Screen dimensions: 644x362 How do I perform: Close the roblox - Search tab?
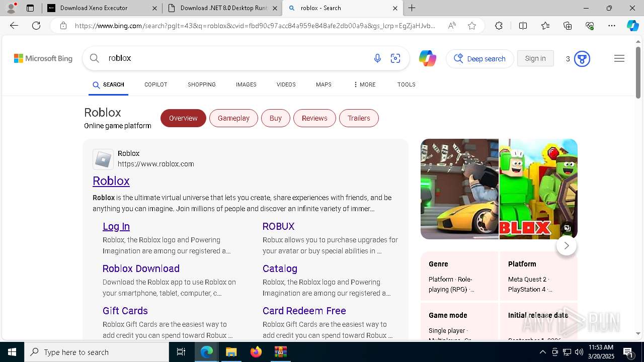(395, 8)
